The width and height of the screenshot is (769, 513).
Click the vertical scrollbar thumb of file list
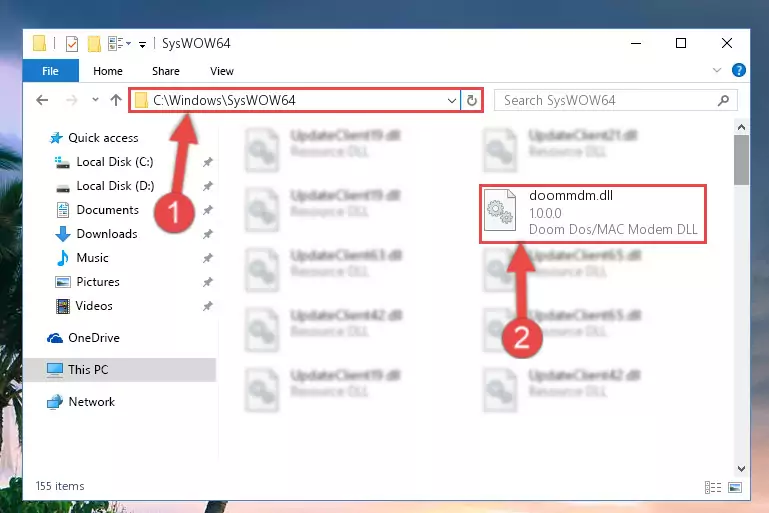pos(742,160)
